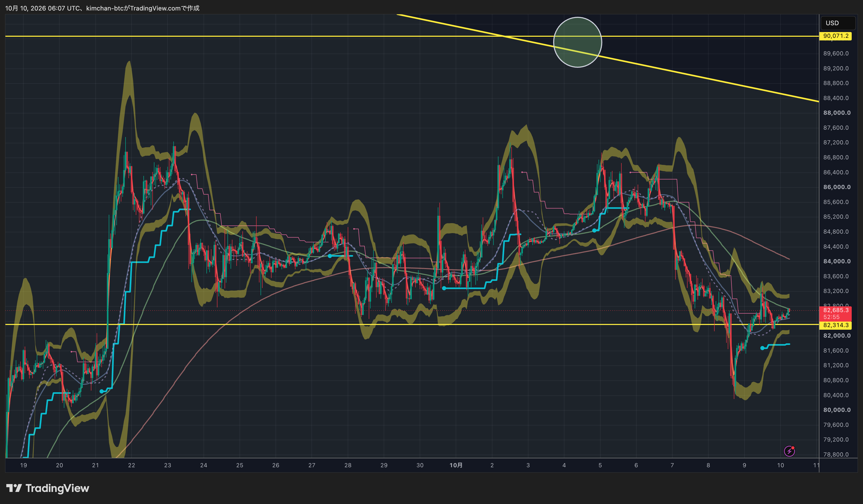The image size is (863, 504).
Task: Click the green highlighted circle marker
Action: coord(577,42)
